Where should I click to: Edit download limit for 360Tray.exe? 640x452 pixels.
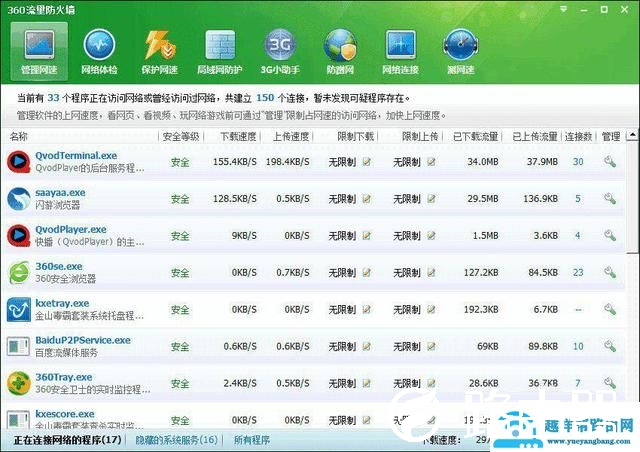(x=367, y=383)
